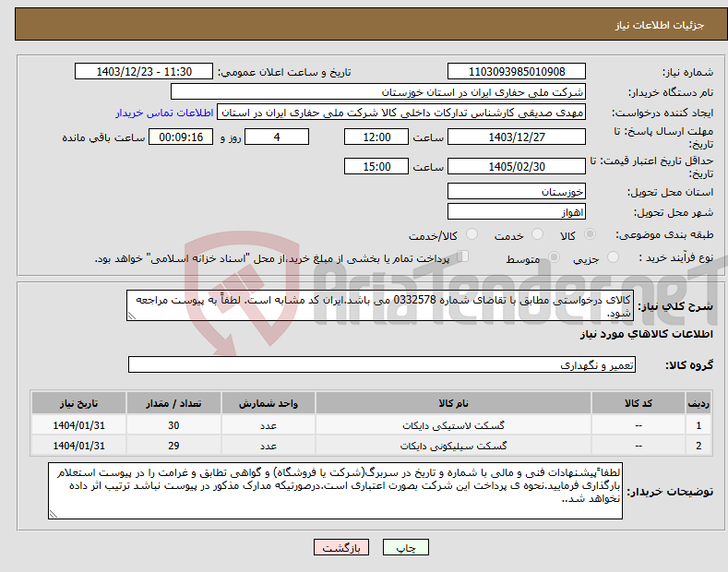Click the گروه کالا field تعمیر و نگهداری

click(x=382, y=365)
